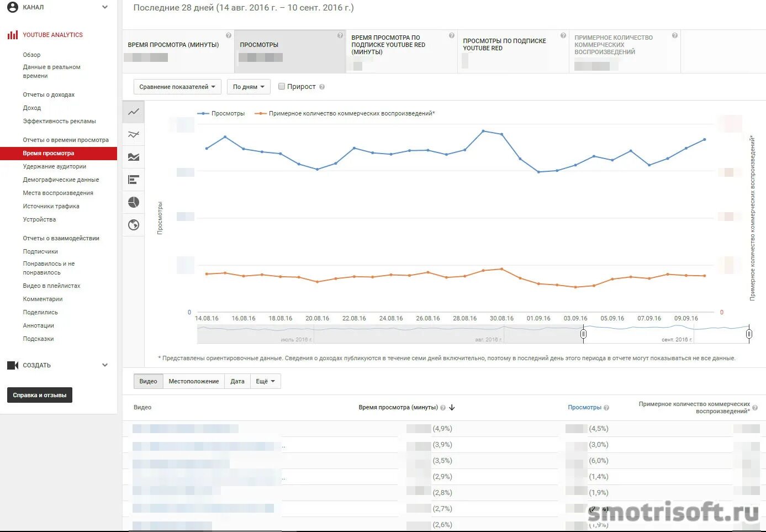Click the right handle of timeline range
The width and height of the screenshot is (766, 532).
[749, 334]
